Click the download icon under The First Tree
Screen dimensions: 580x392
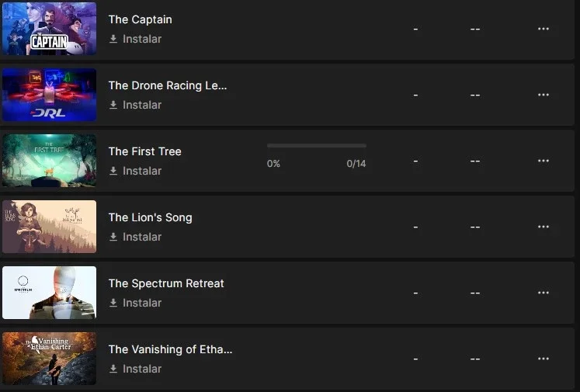tap(113, 171)
